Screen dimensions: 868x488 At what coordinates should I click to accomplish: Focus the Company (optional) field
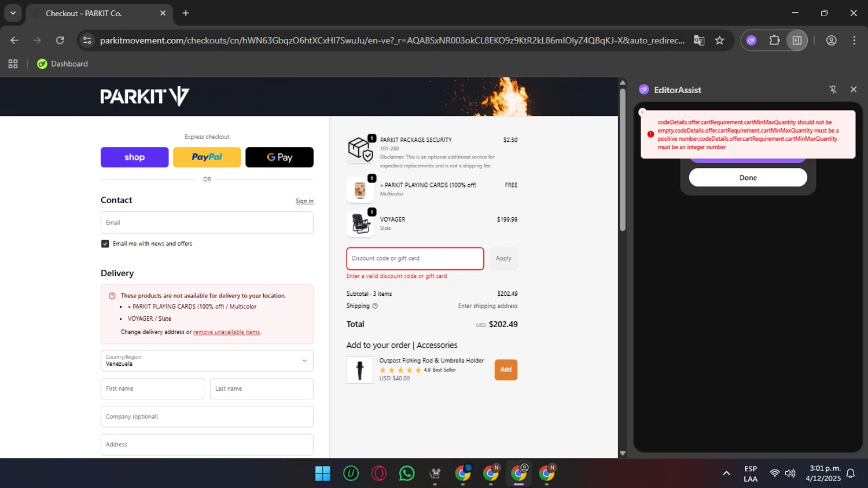click(x=207, y=417)
